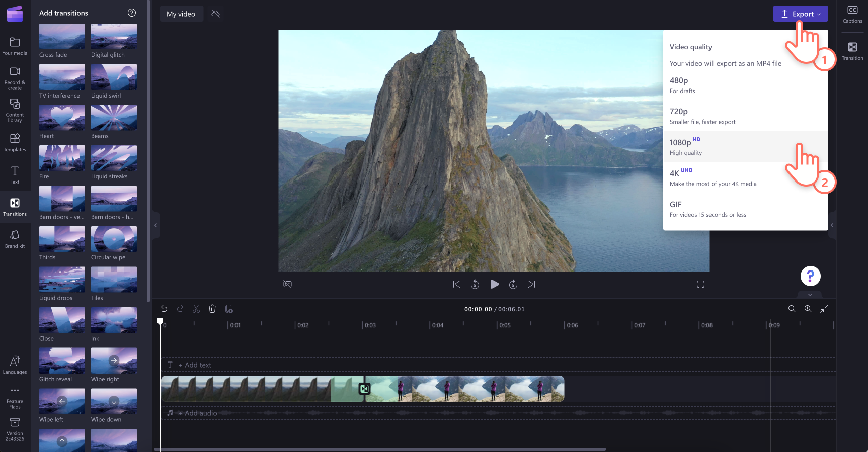Open the Brand kit sidebar icon

coord(15,239)
